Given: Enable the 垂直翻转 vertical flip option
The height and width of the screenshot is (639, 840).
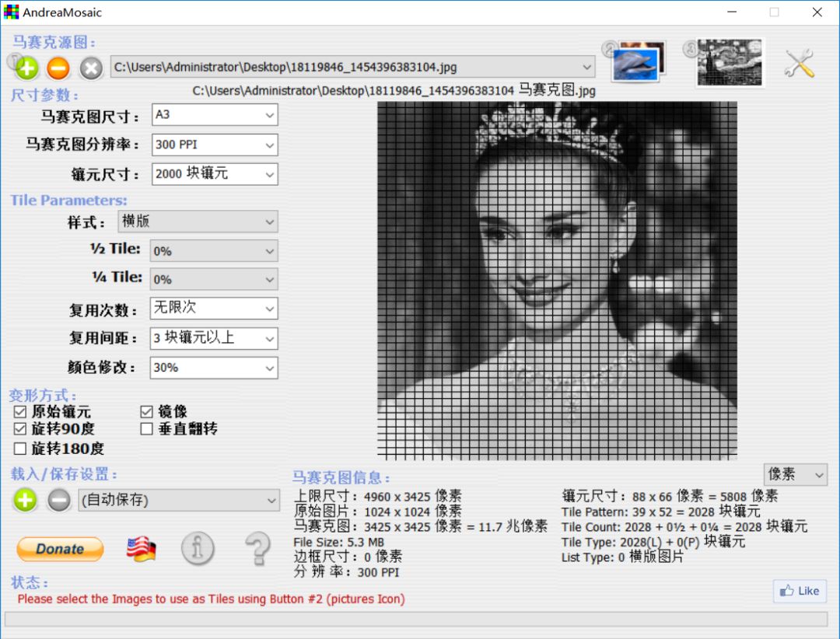Looking at the screenshot, I should tap(145, 428).
